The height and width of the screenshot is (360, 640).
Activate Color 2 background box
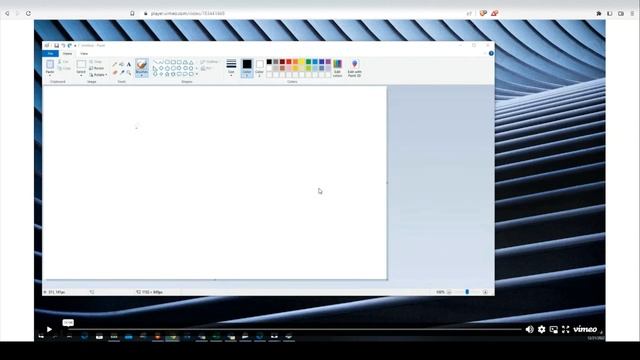(x=259, y=68)
